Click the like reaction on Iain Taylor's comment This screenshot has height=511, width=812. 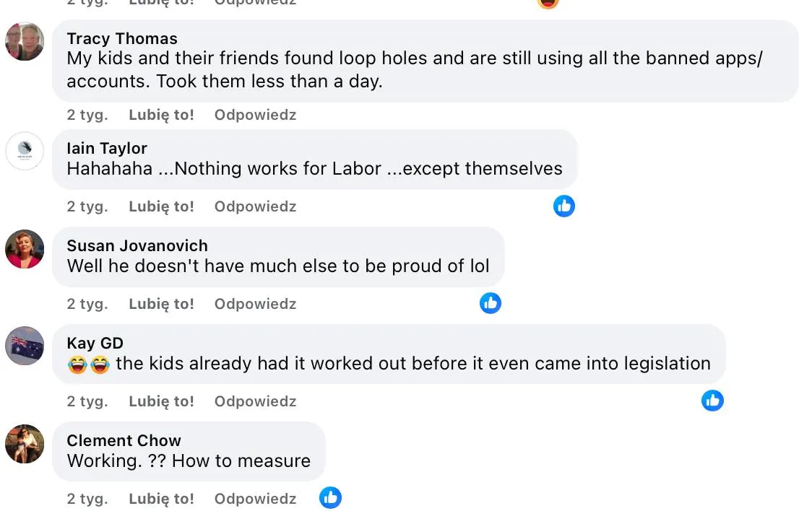point(564,206)
